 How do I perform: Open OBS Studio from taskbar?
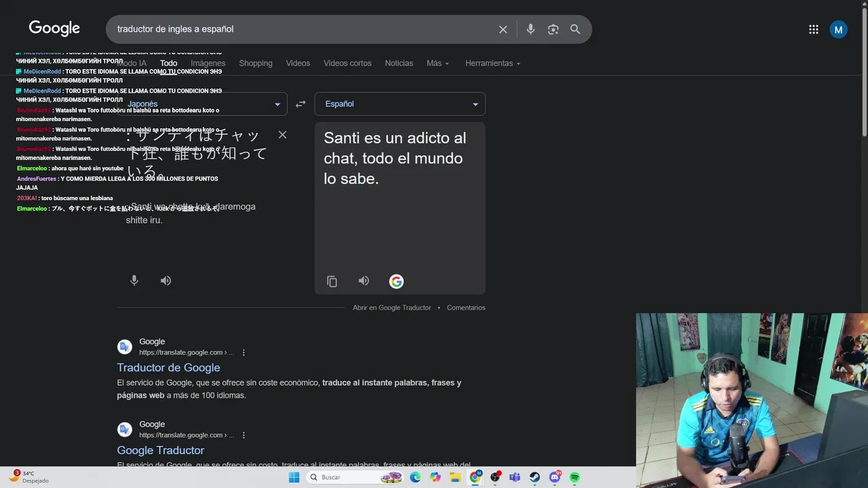pyautogui.click(x=495, y=477)
